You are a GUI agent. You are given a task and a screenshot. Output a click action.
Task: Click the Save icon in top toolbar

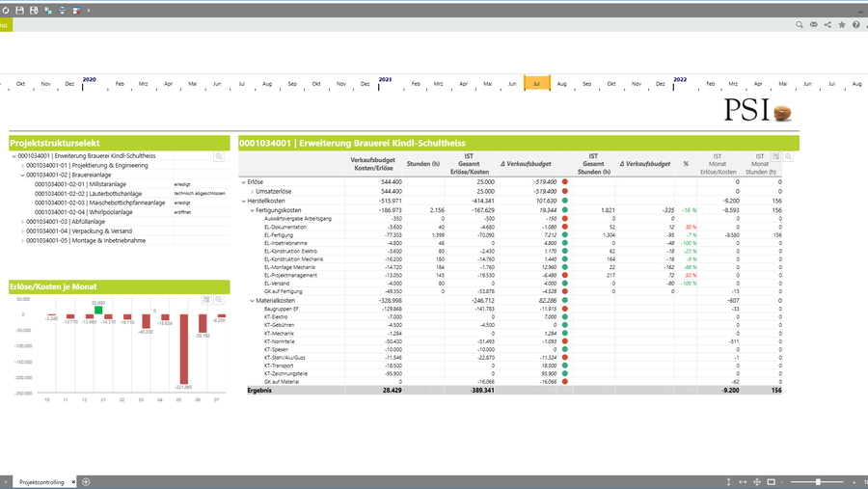pos(19,10)
